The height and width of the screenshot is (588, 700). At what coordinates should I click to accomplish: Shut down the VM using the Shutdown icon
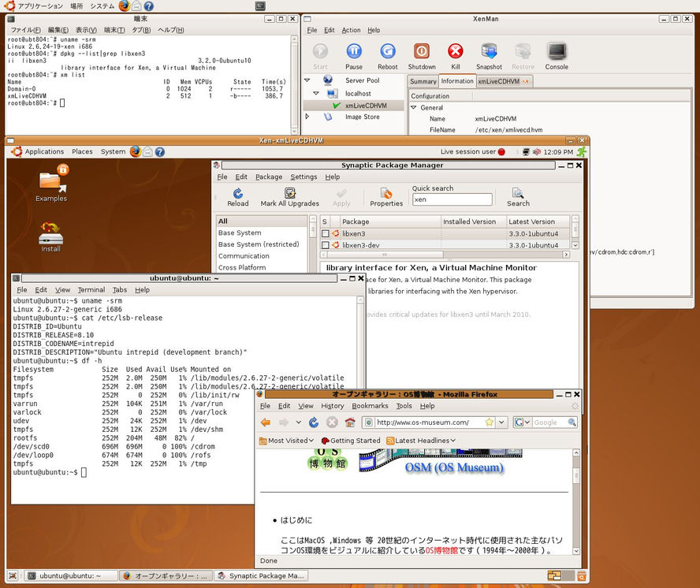click(422, 51)
